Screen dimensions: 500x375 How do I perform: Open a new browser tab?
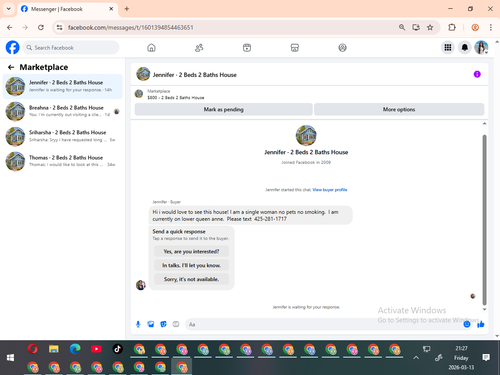pos(127,9)
